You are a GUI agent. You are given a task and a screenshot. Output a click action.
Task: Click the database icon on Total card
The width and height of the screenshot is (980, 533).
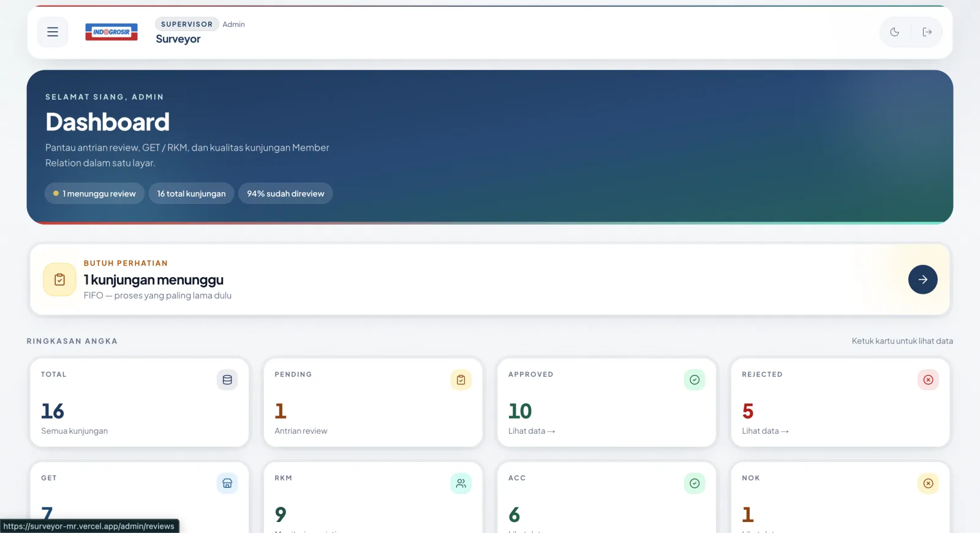227,380
